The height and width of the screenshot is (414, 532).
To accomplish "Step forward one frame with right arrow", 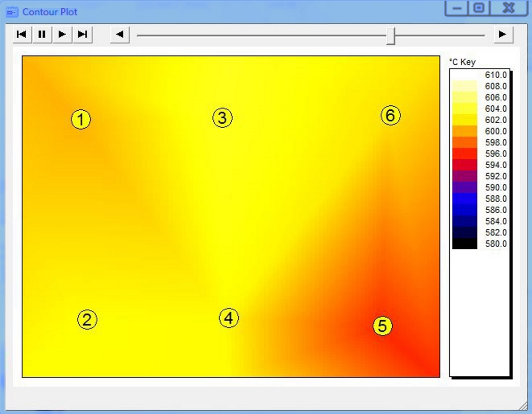I will tap(503, 34).
